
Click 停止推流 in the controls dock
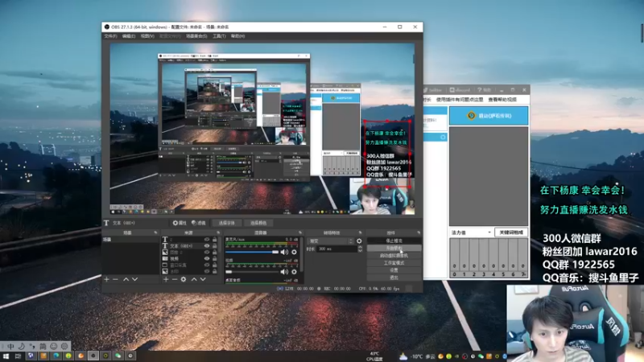[x=394, y=241]
